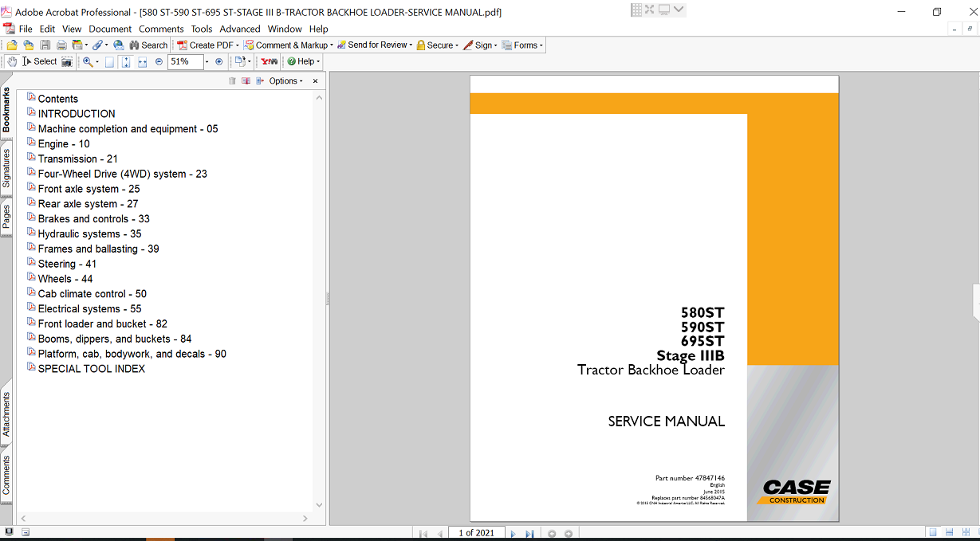This screenshot has height=541, width=980.
Task: Select the Hand tool
Action: click(x=11, y=61)
